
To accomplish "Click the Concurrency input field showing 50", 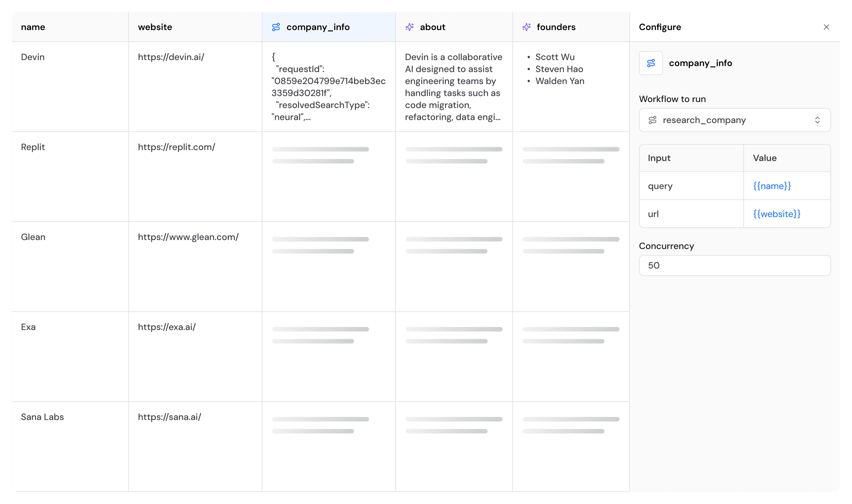I will pos(734,266).
